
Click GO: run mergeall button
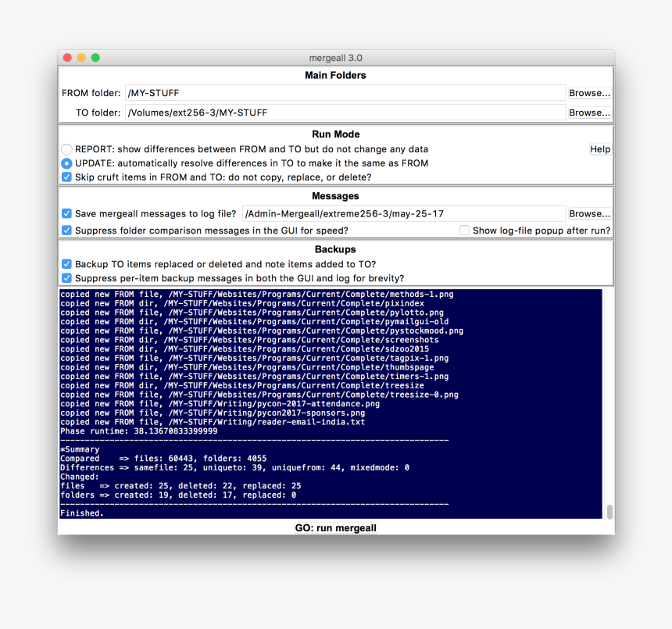[x=335, y=528]
